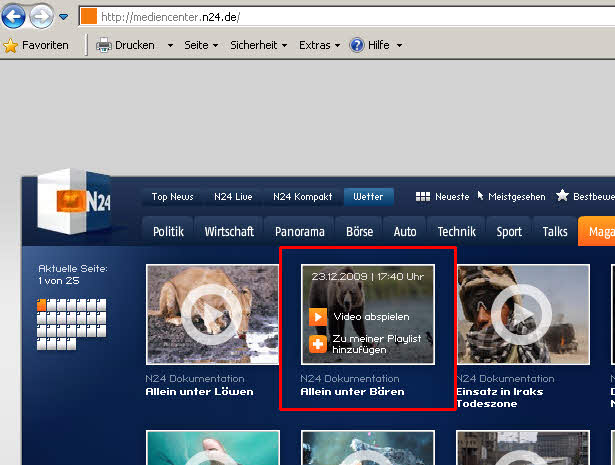
Task: Click N24 Dokumentation label above Allein unter Löwen
Action: 195,379
